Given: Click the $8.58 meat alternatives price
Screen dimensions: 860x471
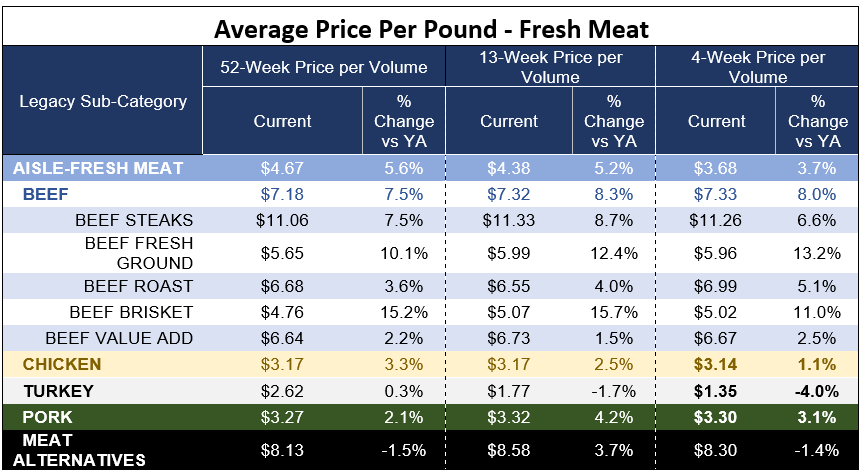Looking at the screenshot, I should pyautogui.click(x=508, y=450).
